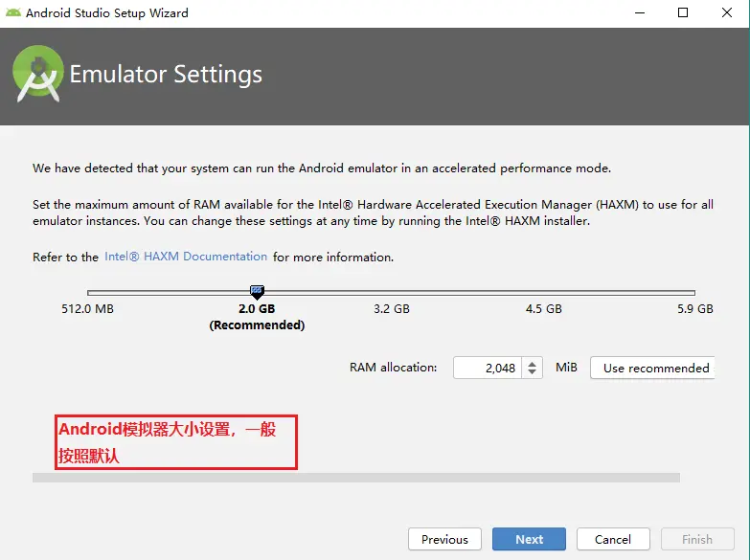Minimize the Setup Wizard window

[640, 12]
